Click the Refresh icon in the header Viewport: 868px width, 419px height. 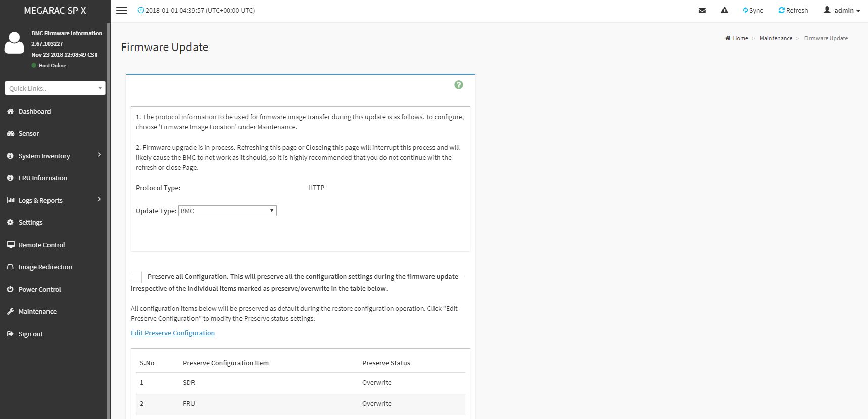tap(782, 10)
